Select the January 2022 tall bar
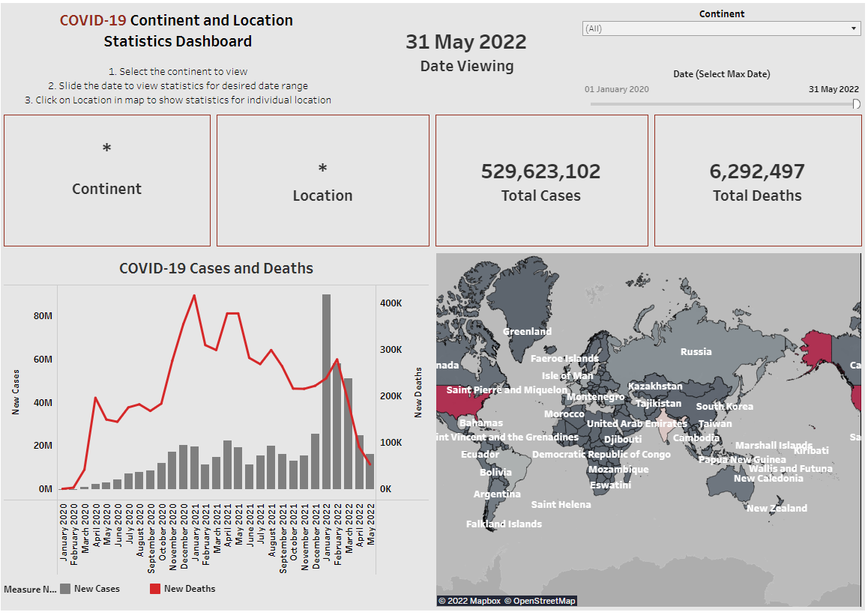868x615 pixels. [328, 390]
